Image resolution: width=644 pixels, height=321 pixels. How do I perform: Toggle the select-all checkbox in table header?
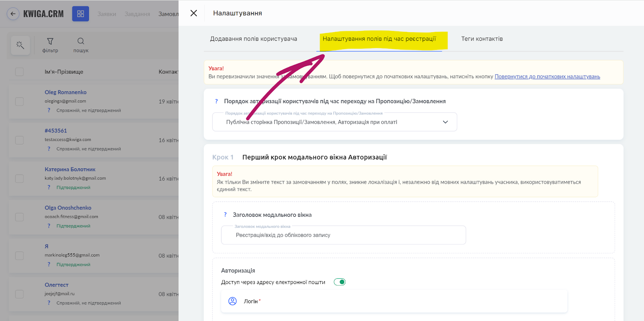[19, 72]
